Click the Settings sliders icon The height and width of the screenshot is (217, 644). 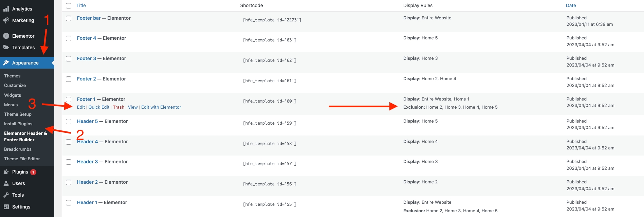(x=6, y=207)
